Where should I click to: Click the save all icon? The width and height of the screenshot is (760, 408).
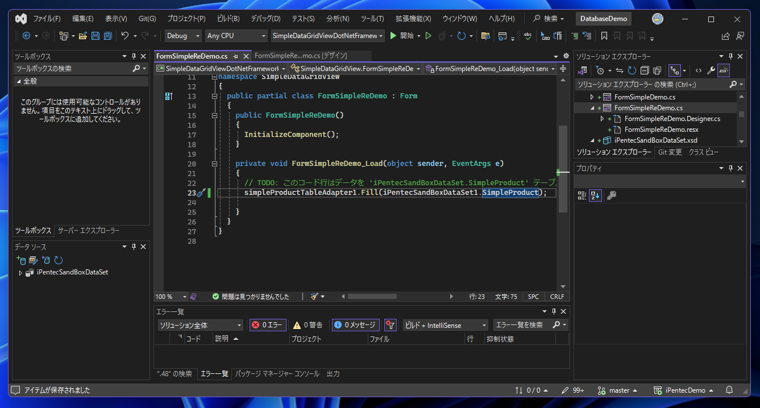click(108, 36)
